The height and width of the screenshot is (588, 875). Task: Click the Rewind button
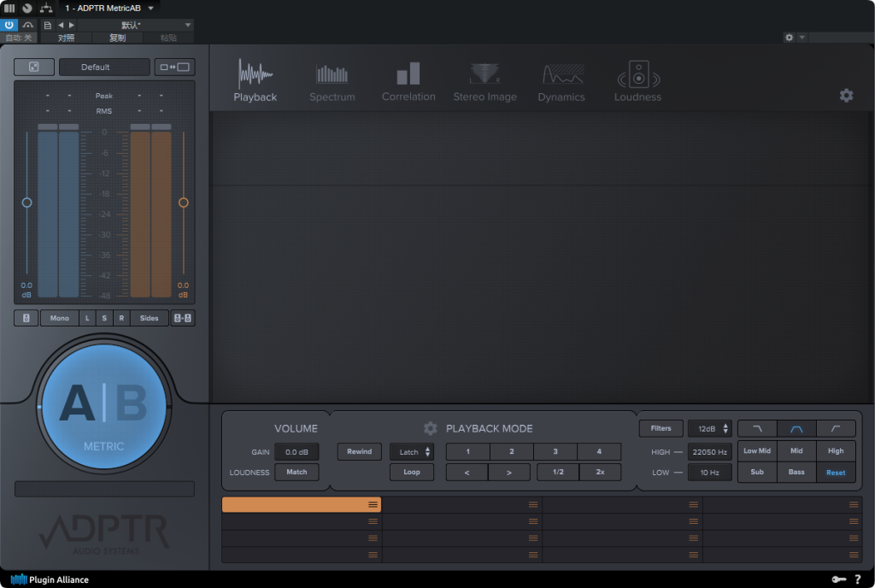[360, 452]
